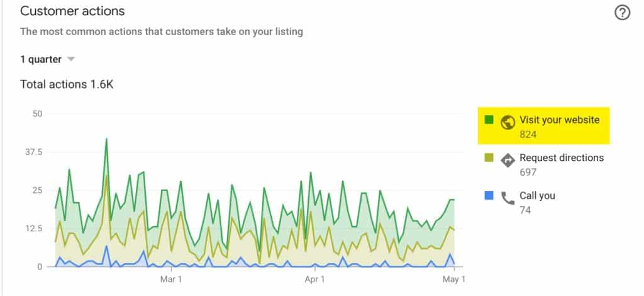
Task: Open the 1 quarter time range dropdown
Action: coord(42,59)
